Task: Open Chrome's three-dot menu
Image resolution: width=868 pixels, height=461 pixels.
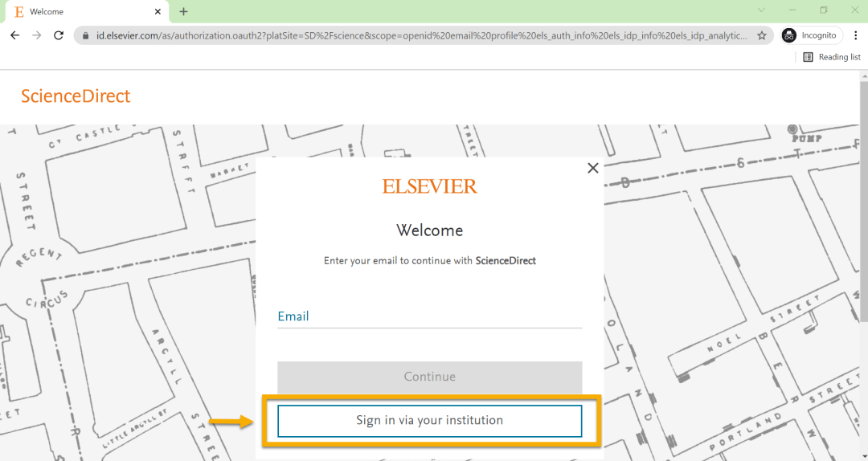Action: 854,35
